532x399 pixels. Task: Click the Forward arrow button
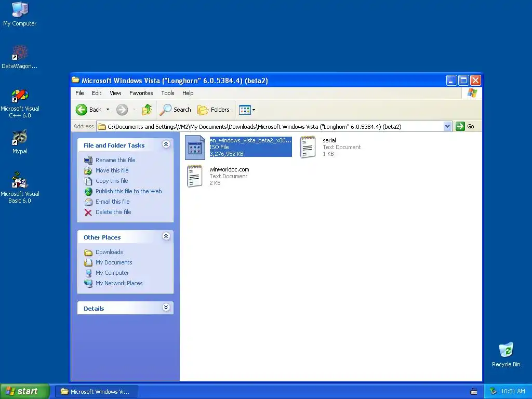[x=122, y=110]
